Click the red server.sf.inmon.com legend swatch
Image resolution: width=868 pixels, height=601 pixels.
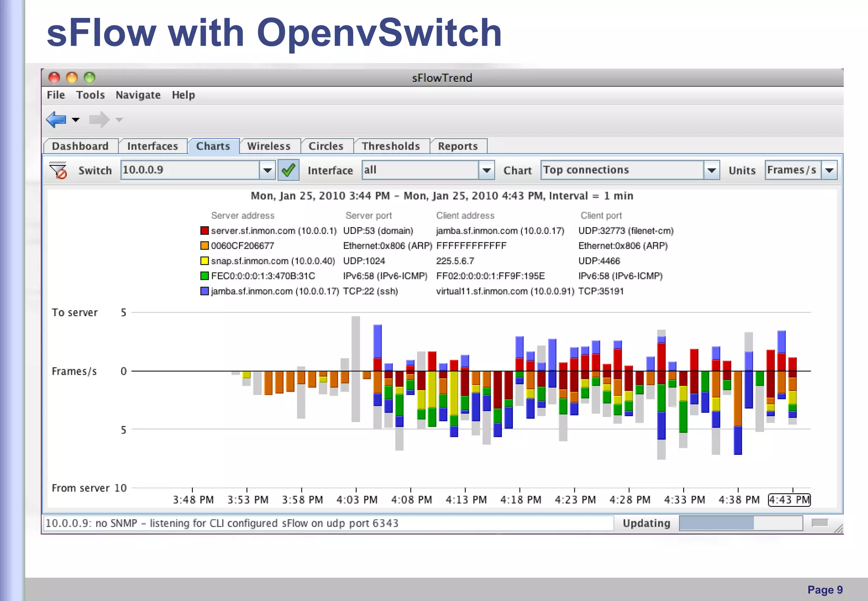[205, 231]
